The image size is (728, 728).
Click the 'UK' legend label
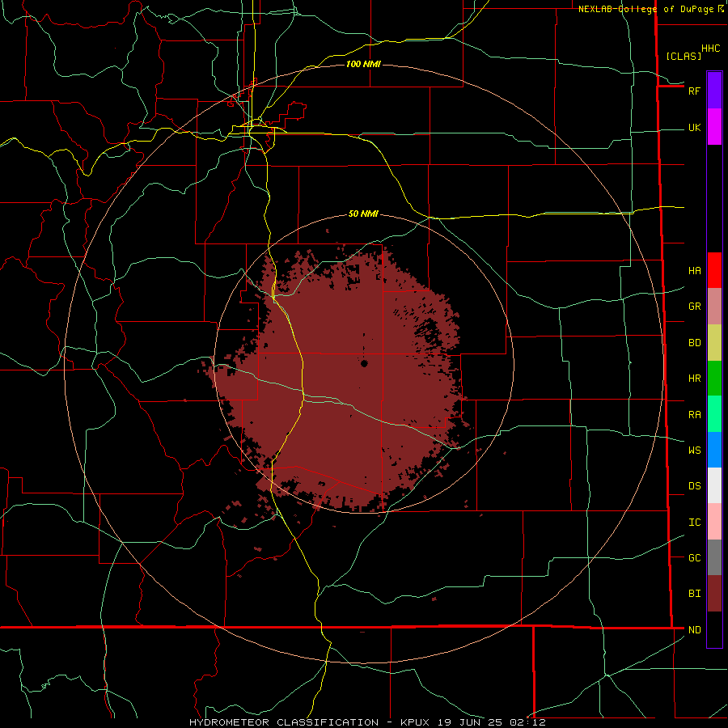[694, 127]
